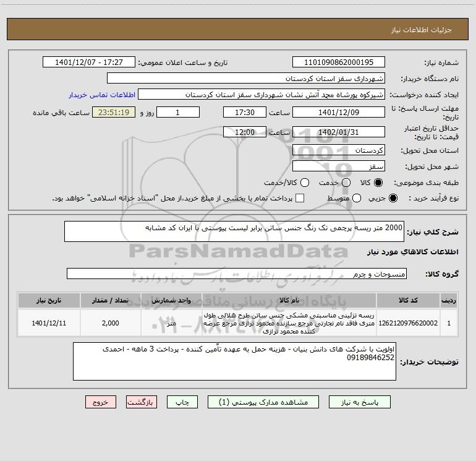Click the تعداد / مقدار column header
The height and width of the screenshot is (461, 476).
point(111,300)
